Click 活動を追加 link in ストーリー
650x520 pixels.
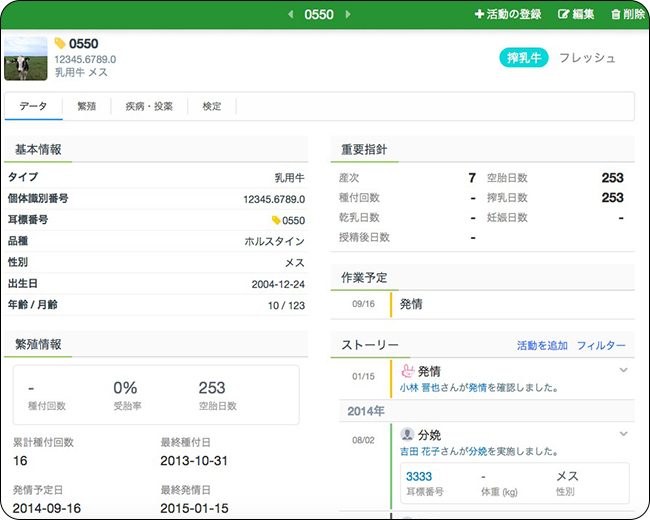tap(542, 345)
